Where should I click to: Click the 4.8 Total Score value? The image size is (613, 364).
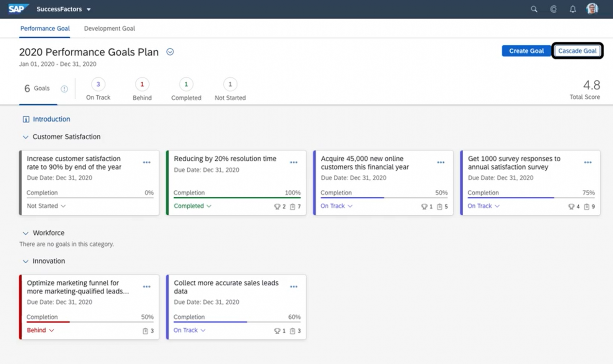pos(592,85)
